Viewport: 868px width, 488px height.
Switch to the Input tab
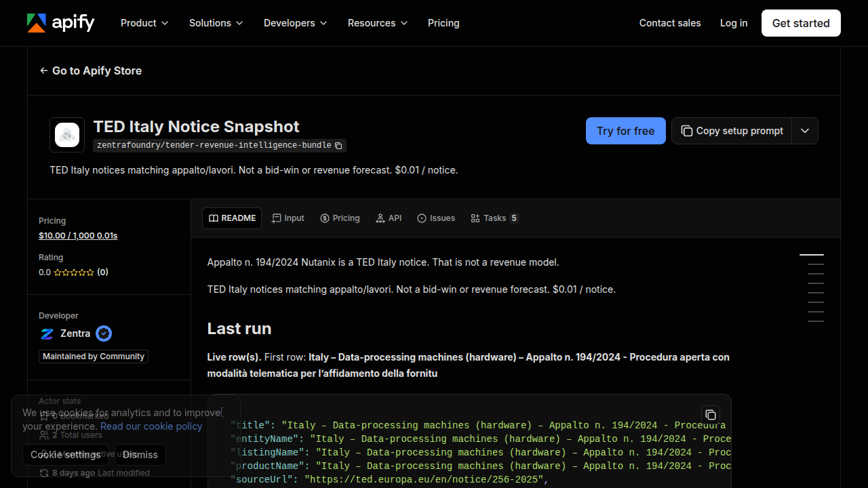click(x=288, y=218)
